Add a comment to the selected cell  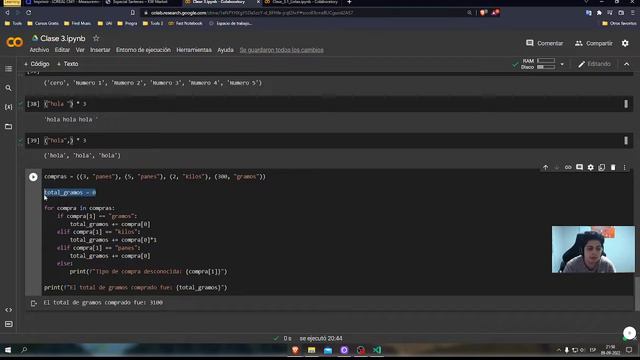(x=579, y=167)
